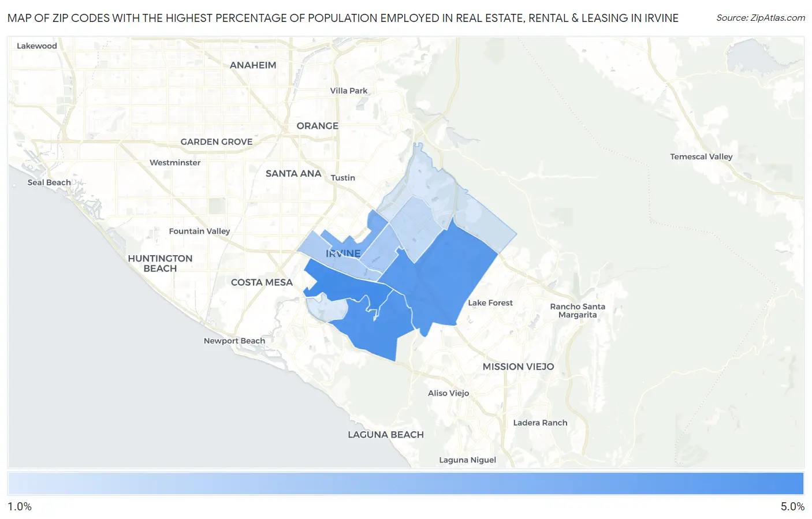Click the Rancho Santa Margarita label
The width and height of the screenshot is (812, 519).
click(578, 311)
